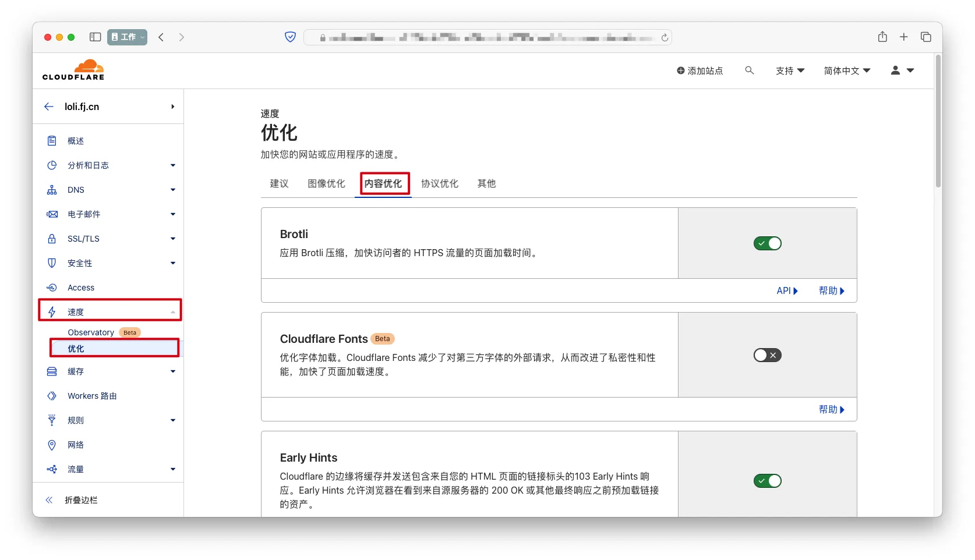
Task: Click the 流量 traffic icon
Action: (x=52, y=469)
